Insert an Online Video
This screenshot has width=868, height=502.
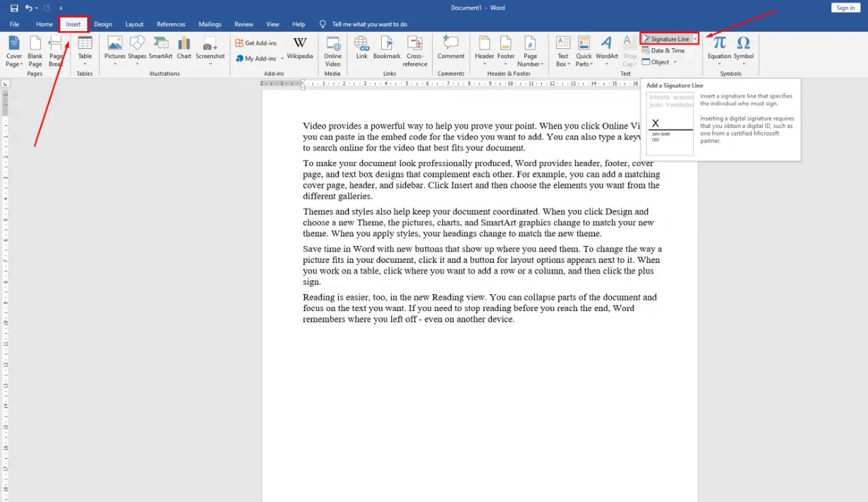point(332,49)
